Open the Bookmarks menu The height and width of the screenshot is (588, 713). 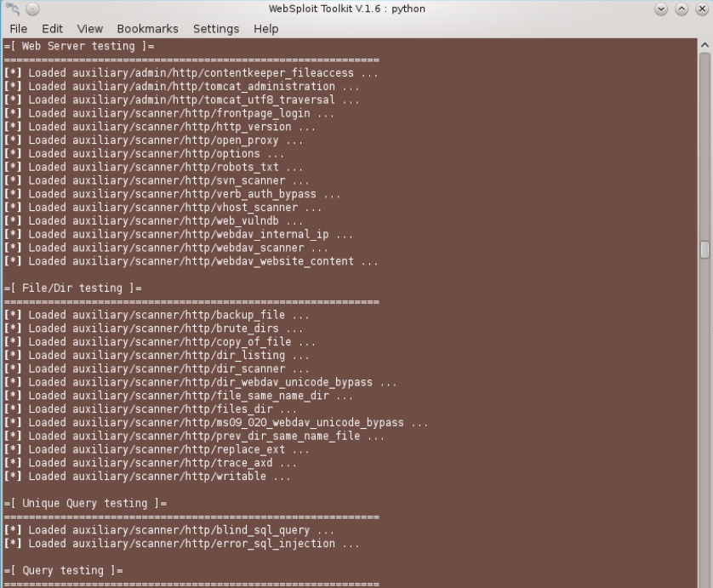click(x=147, y=29)
